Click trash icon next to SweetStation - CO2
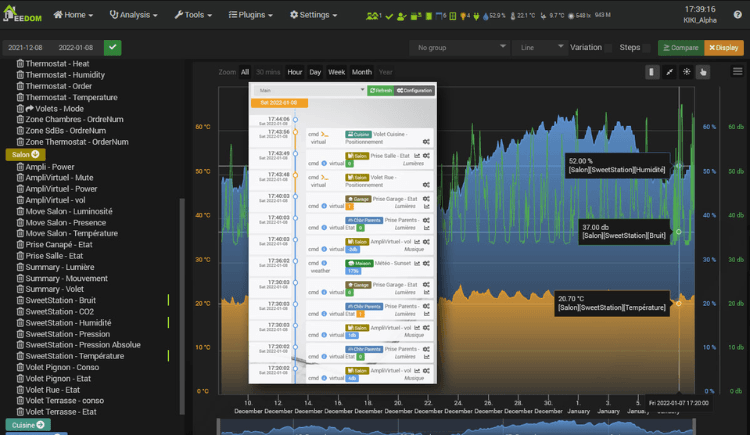750x435 pixels. (19, 311)
